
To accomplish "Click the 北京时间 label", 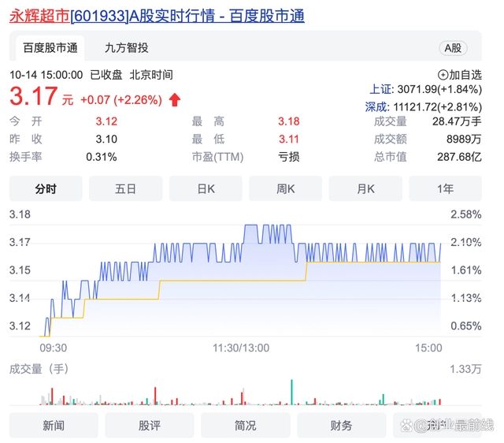I will [151, 75].
